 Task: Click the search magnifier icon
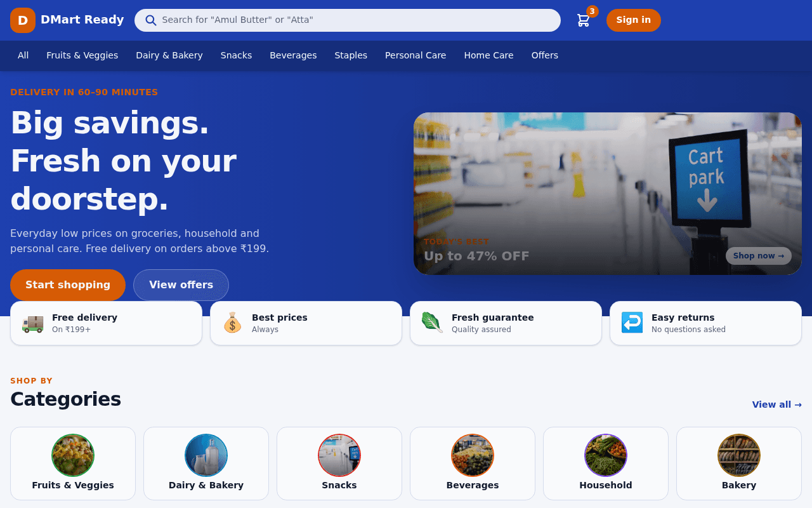pos(151,20)
